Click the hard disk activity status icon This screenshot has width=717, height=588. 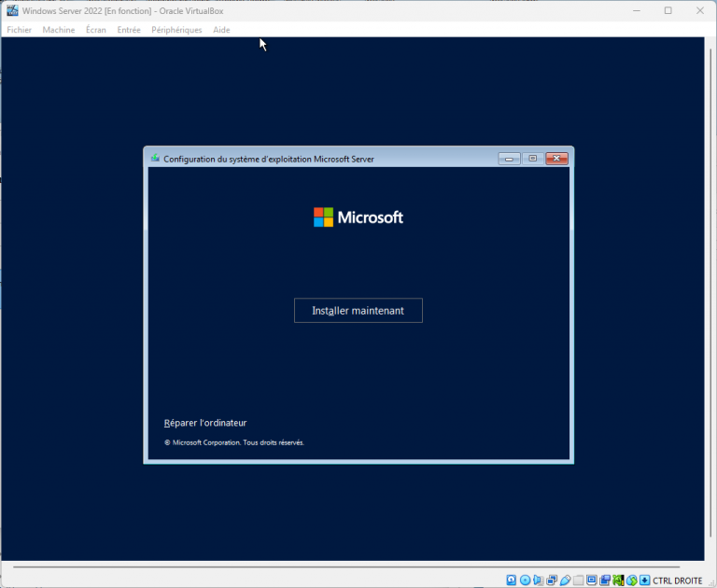coord(511,580)
